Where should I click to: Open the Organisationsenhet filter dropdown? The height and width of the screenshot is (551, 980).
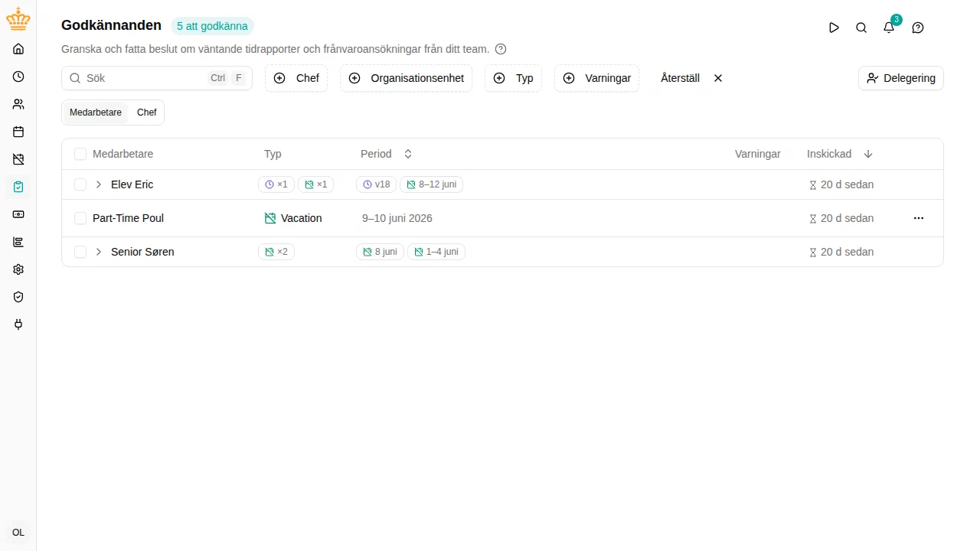(x=407, y=78)
